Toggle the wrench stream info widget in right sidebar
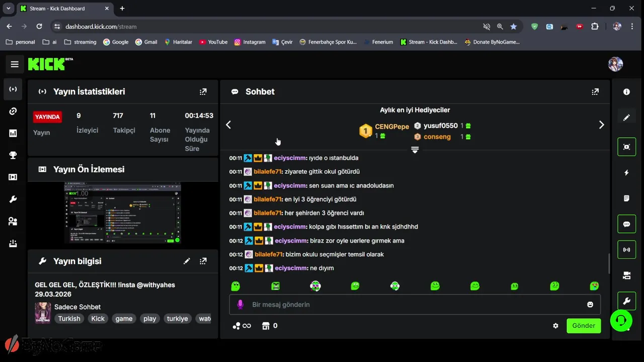Viewport: 644px width, 362px height. pyautogui.click(x=626, y=301)
